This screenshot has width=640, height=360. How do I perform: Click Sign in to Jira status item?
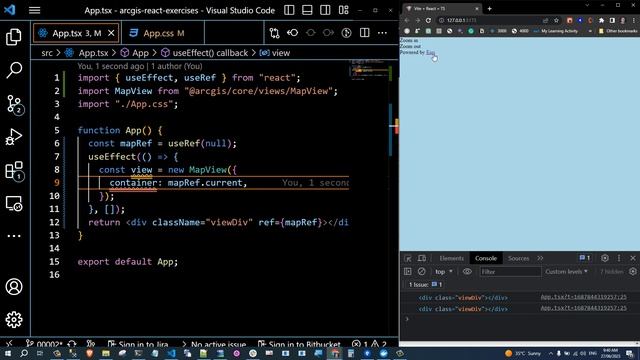(138, 344)
